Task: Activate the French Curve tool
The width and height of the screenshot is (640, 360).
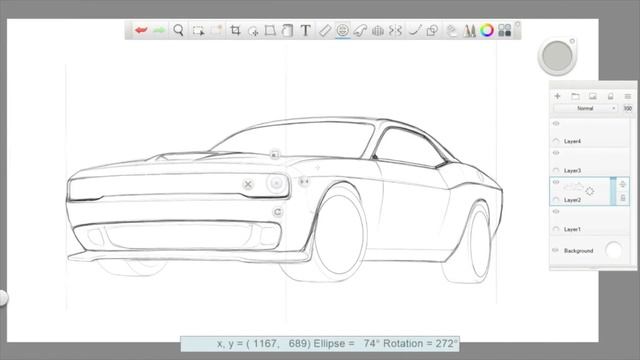Action: [x=360, y=31]
